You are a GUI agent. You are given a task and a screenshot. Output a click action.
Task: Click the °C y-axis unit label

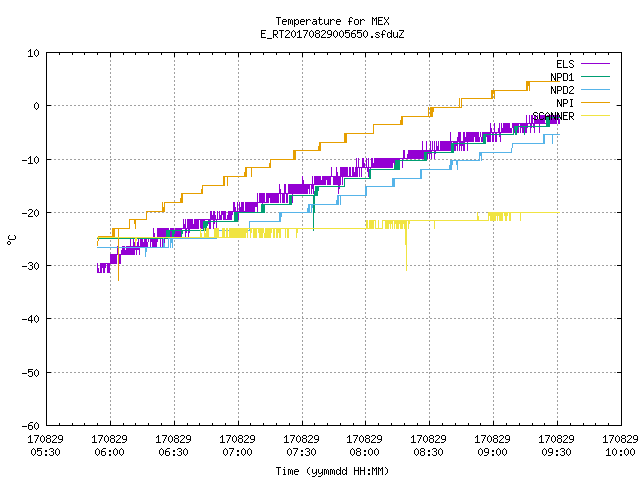pos(11,240)
